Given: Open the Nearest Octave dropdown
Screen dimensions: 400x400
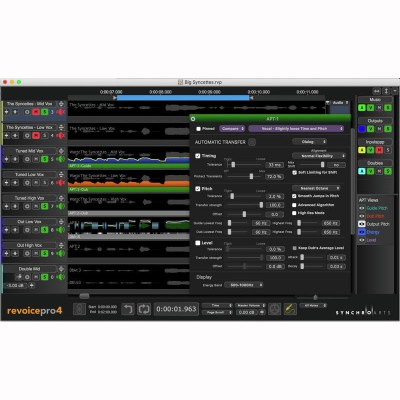Looking at the screenshot, I should click(316, 188).
